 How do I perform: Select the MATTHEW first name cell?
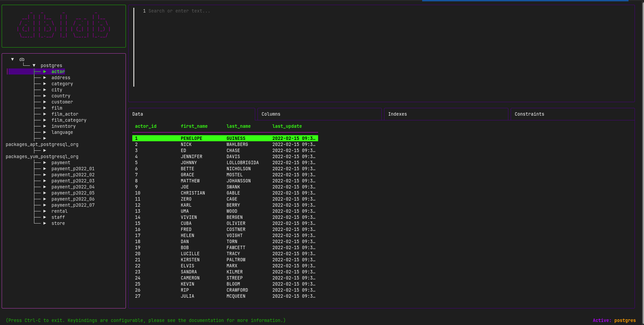pos(190,181)
